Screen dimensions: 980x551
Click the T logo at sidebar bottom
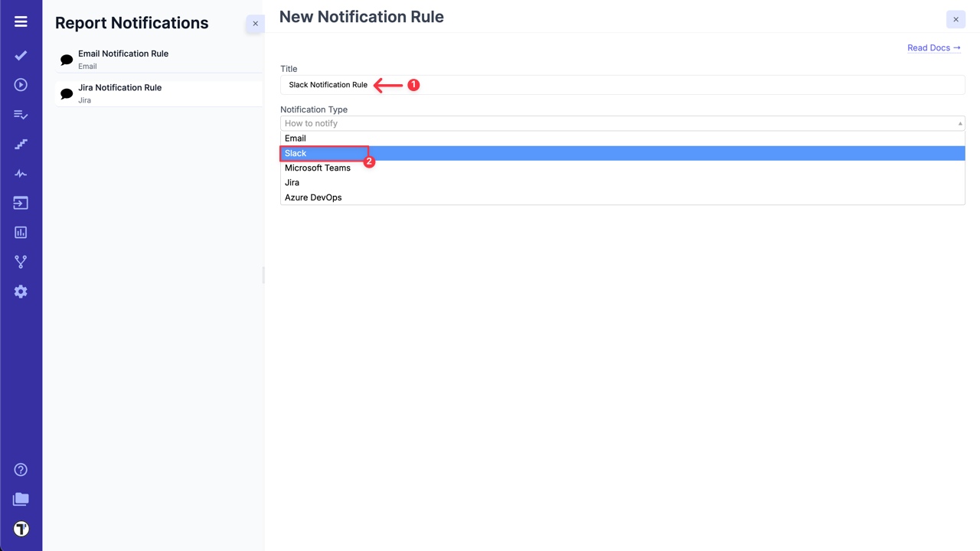pyautogui.click(x=21, y=528)
